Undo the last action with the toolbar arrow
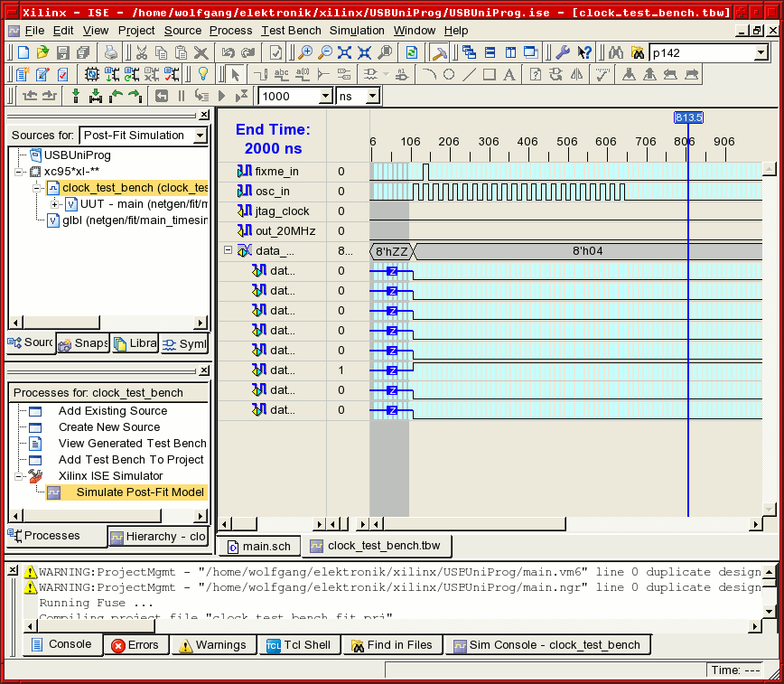This screenshot has width=784, height=684. coord(229,52)
